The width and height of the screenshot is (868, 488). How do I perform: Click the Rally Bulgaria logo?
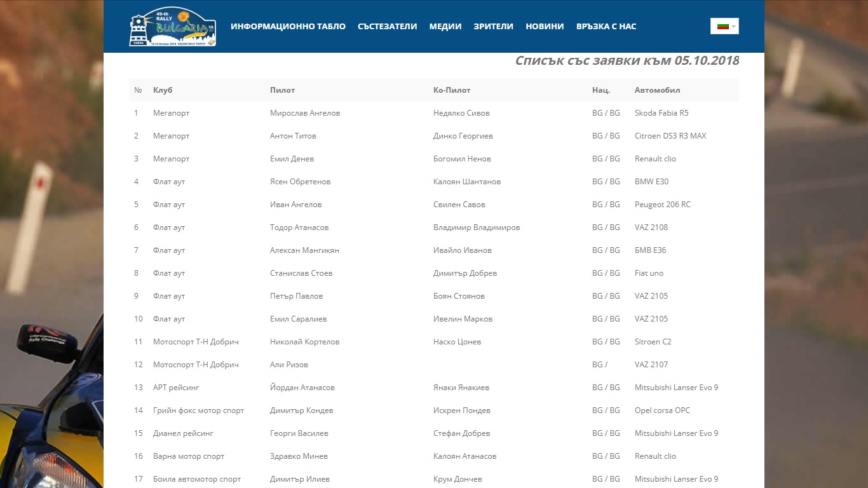pyautogui.click(x=172, y=28)
